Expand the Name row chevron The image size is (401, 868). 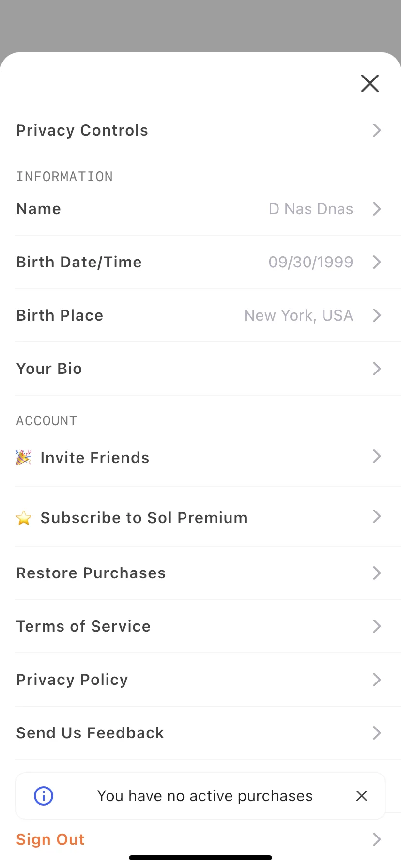[377, 209]
